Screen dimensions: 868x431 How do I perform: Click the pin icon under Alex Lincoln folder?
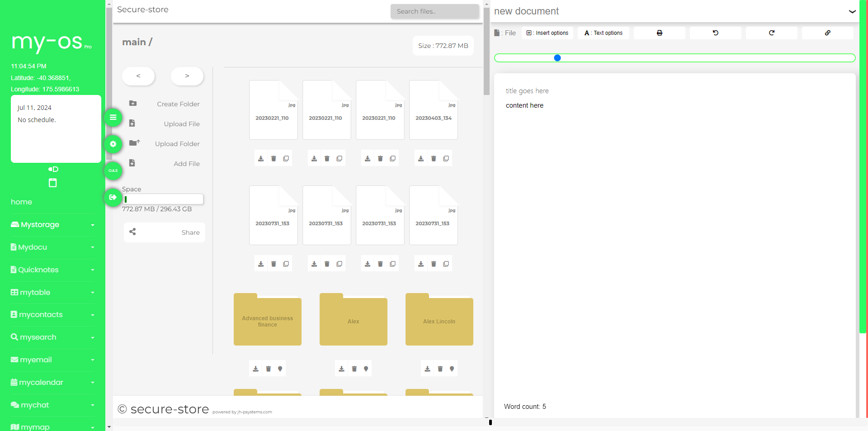click(452, 369)
